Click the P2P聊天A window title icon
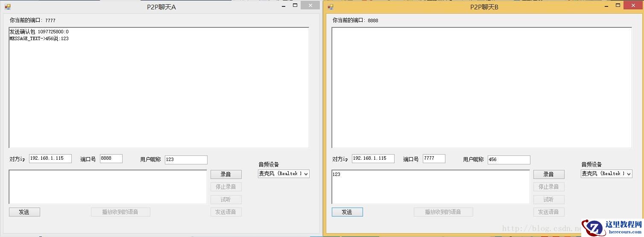644x237 pixels. pos(7,7)
